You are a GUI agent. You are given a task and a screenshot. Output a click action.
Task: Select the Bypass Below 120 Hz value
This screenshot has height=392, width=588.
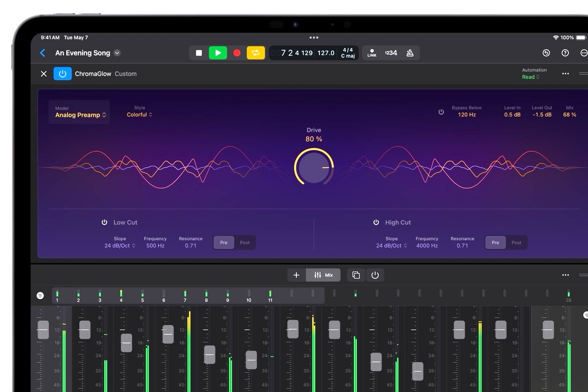coord(467,114)
